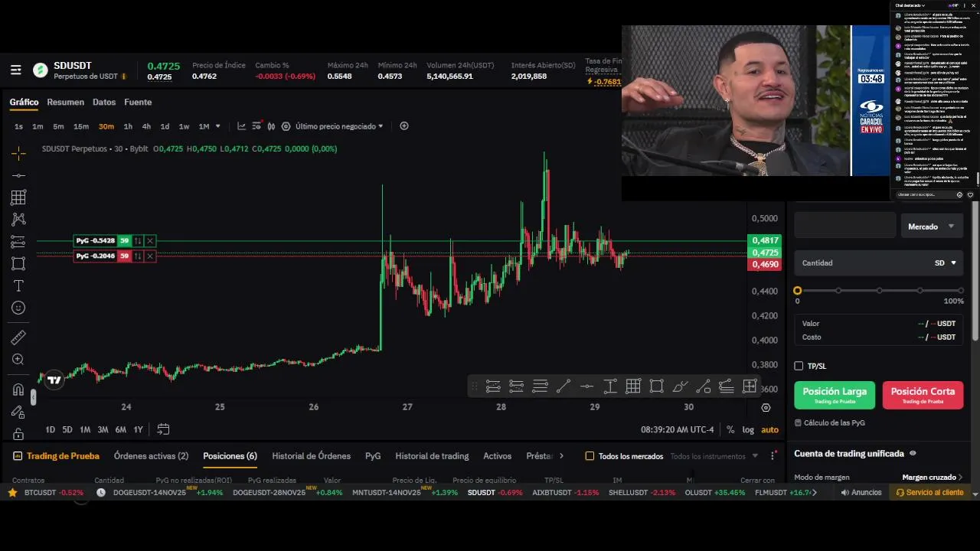Click the add chart plus circle icon
The width and height of the screenshot is (980, 551).
(x=404, y=126)
